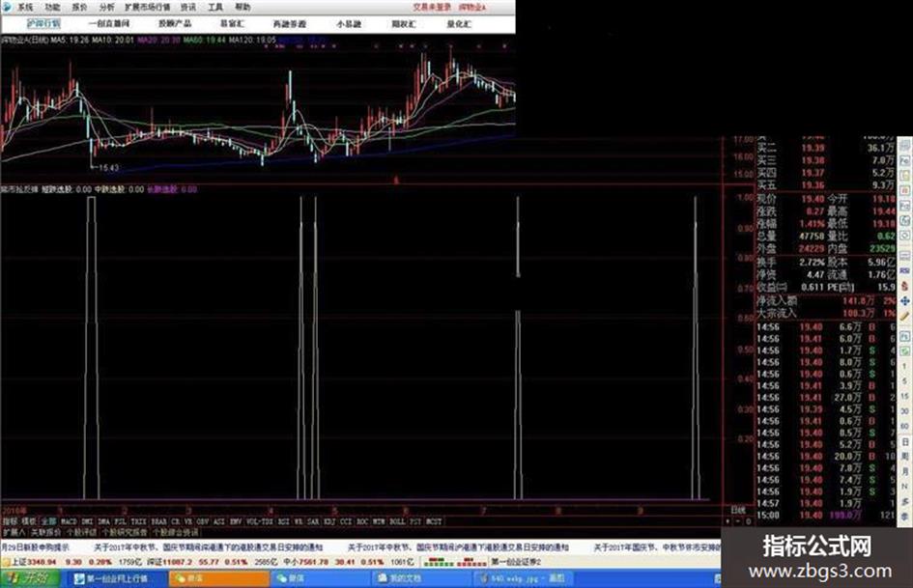Select the TRIX indicator tab
913x588 pixels.
pos(136,521)
